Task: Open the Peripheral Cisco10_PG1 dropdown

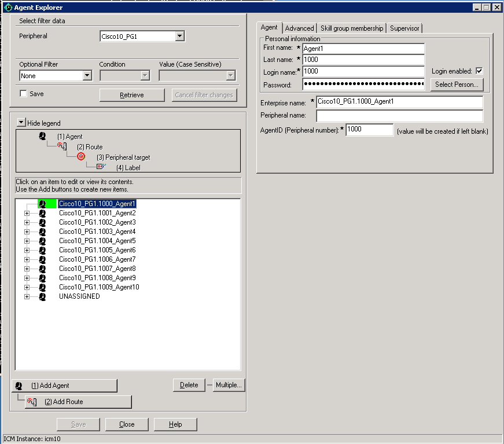Action: click(x=180, y=36)
